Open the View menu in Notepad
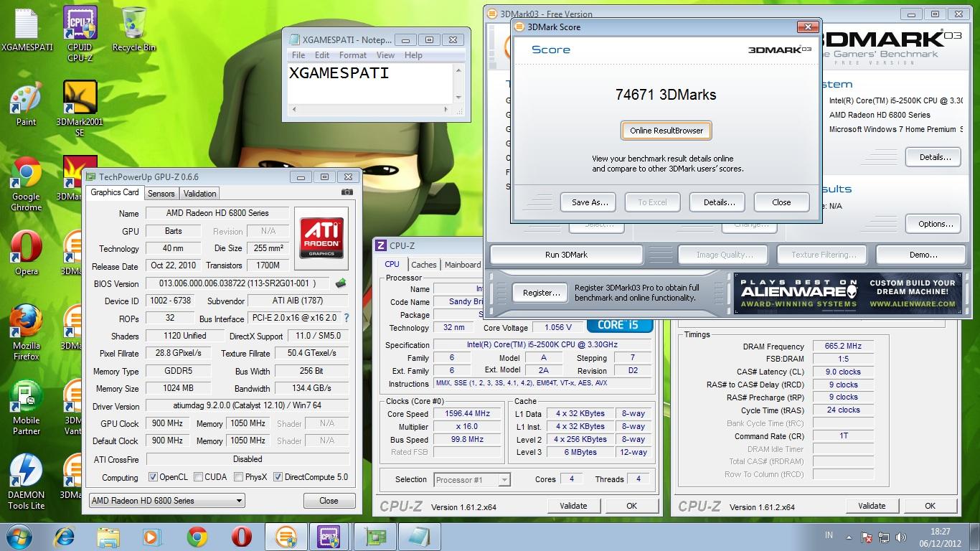The height and width of the screenshot is (551, 980). click(385, 55)
